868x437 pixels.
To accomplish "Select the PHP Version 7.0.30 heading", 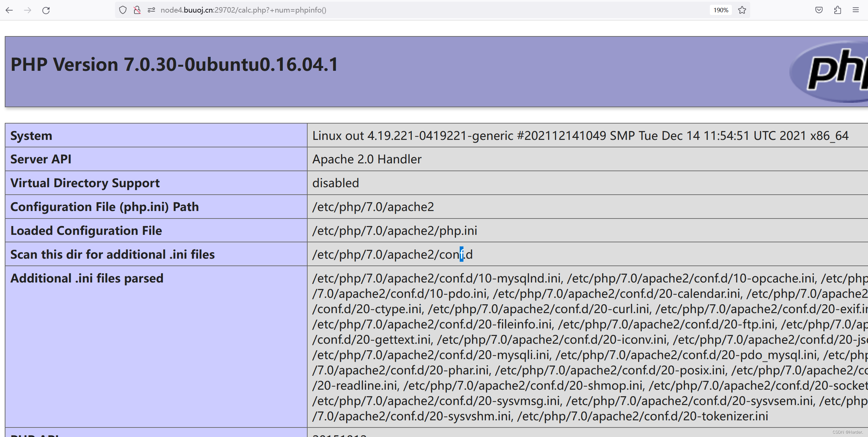I will point(175,64).
